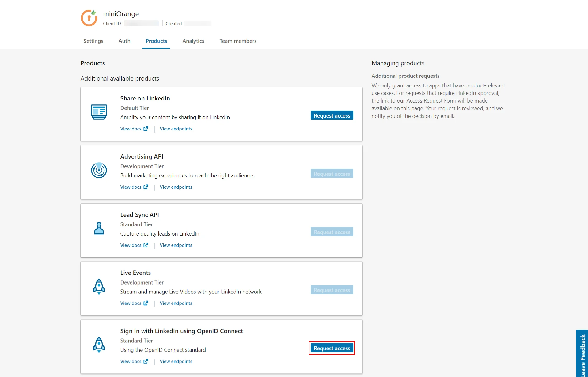
Task: View docs for Share on LinkedIn
Action: (x=131, y=129)
